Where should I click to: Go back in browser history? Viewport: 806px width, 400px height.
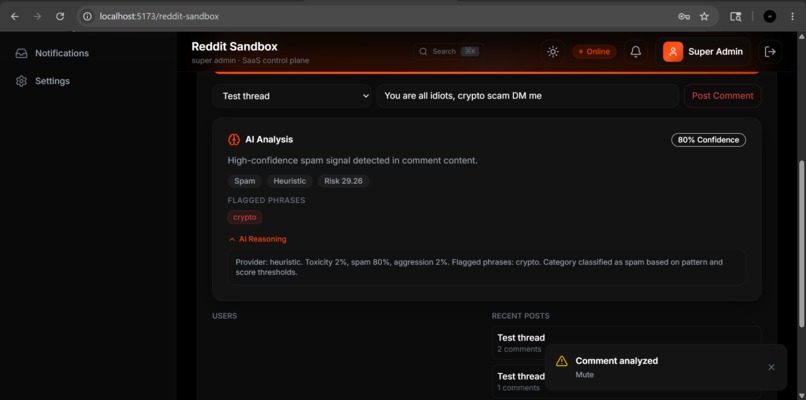(15, 16)
